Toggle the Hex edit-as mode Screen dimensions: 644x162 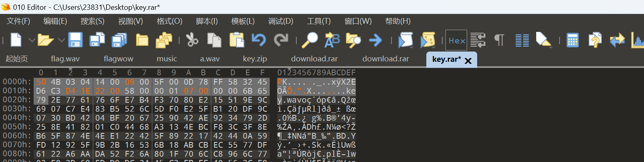[456, 40]
